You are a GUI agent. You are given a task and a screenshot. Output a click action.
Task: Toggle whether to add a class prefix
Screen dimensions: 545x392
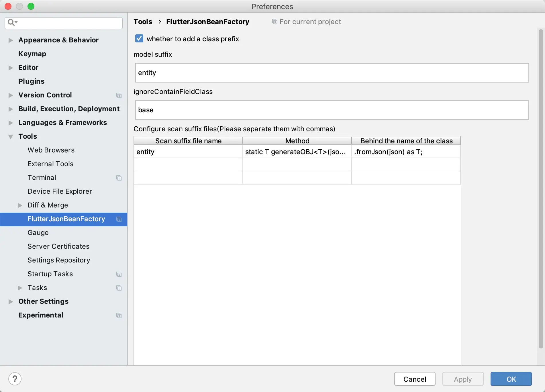pos(139,38)
